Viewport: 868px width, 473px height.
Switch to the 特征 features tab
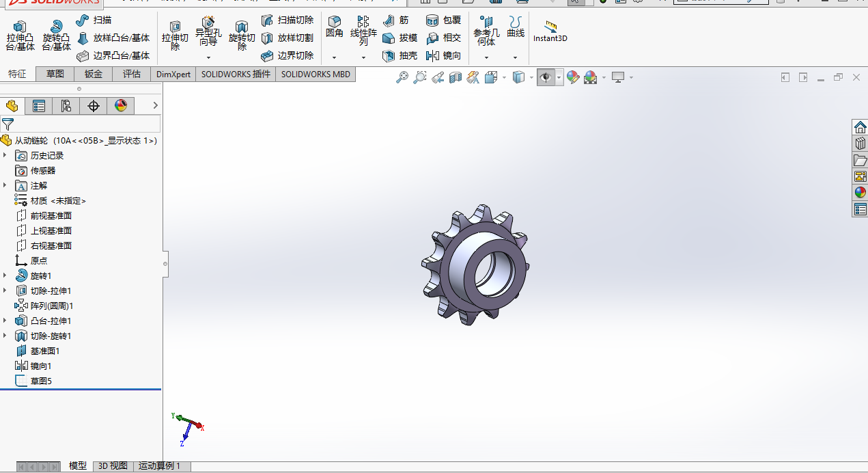17,75
